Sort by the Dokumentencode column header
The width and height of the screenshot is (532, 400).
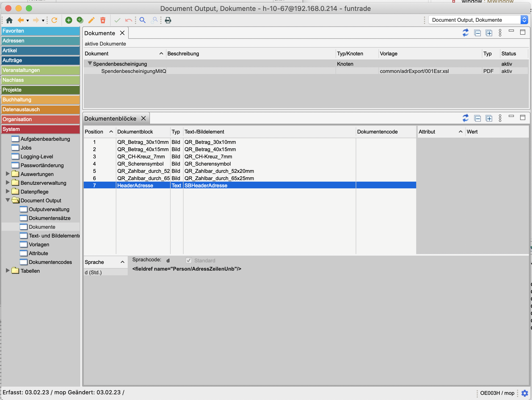point(377,132)
